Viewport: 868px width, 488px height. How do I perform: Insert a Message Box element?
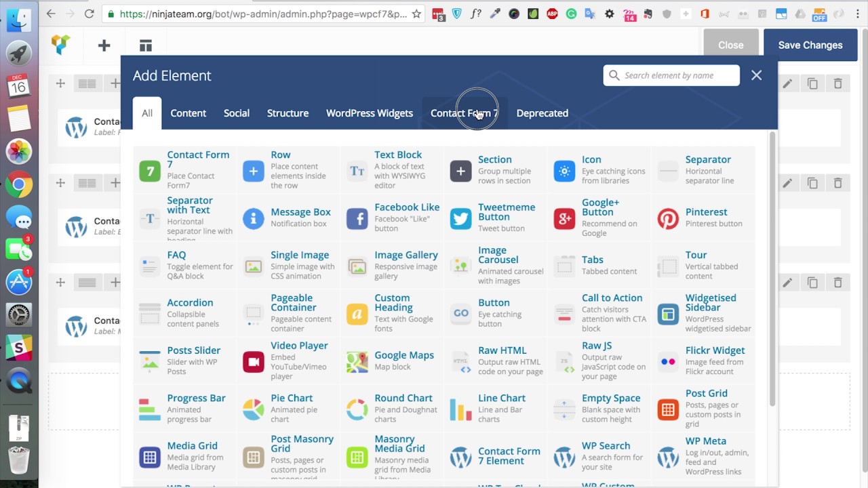288,218
